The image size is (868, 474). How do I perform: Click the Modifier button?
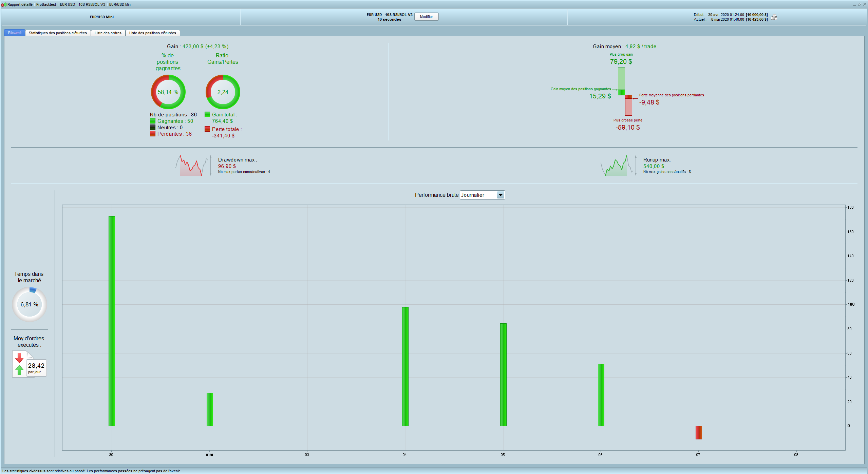(x=426, y=17)
